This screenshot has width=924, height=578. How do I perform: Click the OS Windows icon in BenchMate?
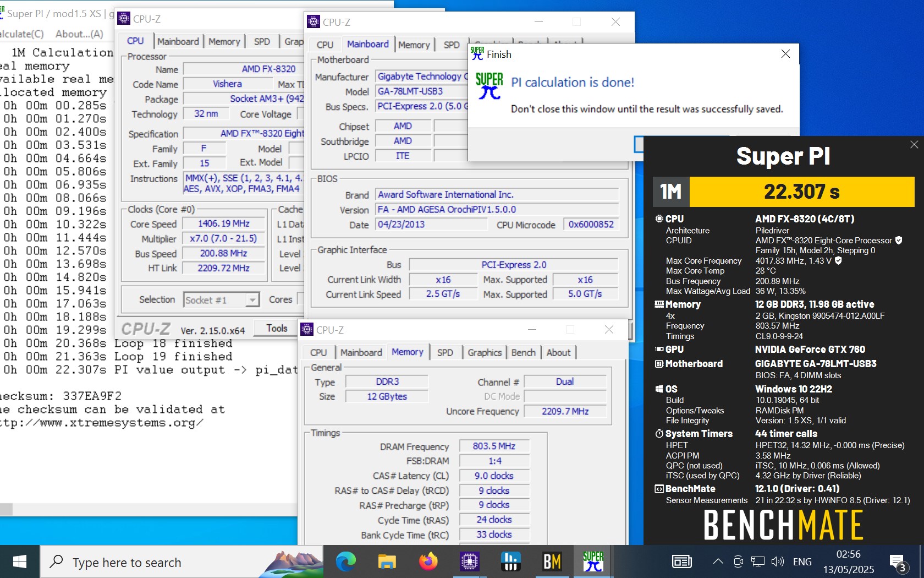click(x=659, y=389)
